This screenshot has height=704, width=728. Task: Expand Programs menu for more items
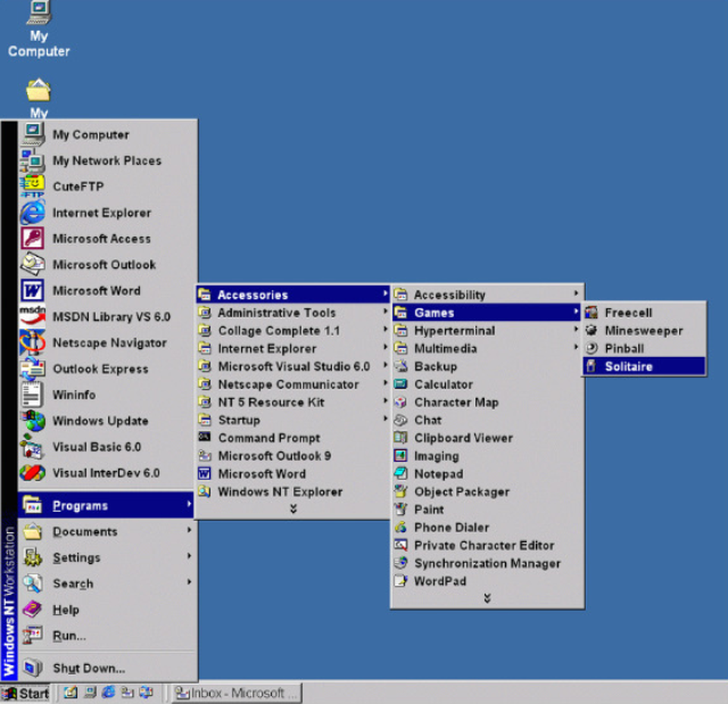point(293,509)
